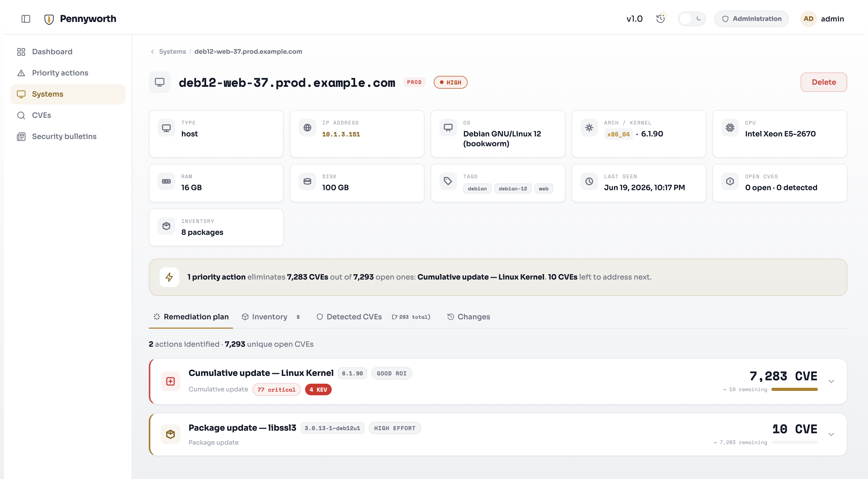Viewport: 868px width, 479px height.
Task: Switch to Inventory tab
Action: point(270,317)
